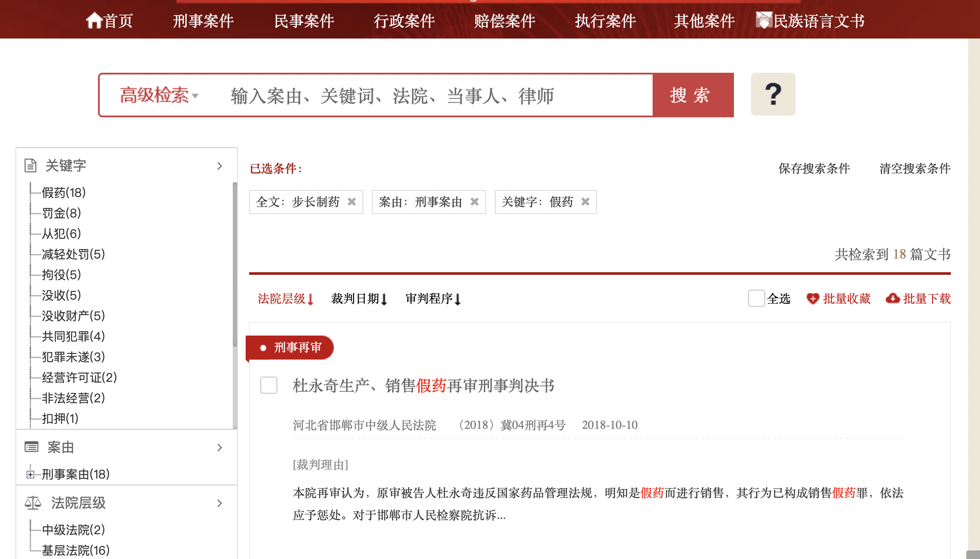
Task: Select keyword 共同犯罪(4)
Action: tap(73, 336)
